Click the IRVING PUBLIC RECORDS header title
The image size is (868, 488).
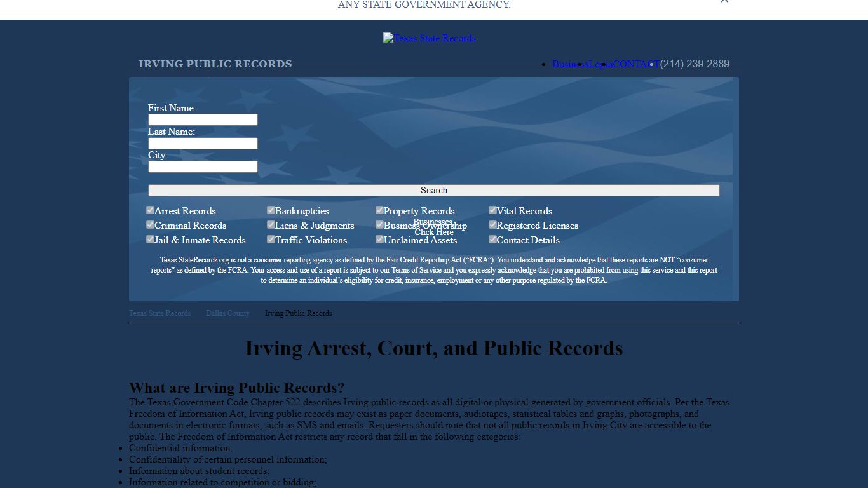coord(215,64)
